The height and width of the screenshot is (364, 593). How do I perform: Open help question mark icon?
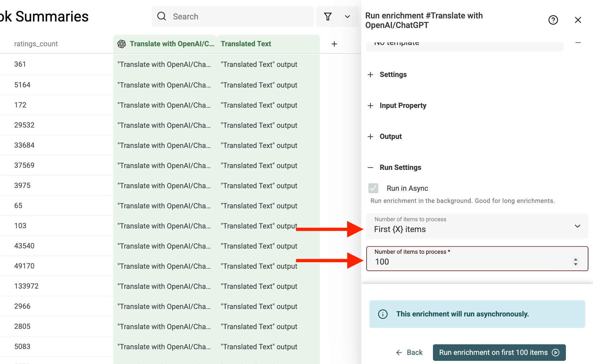click(x=553, y=20)
